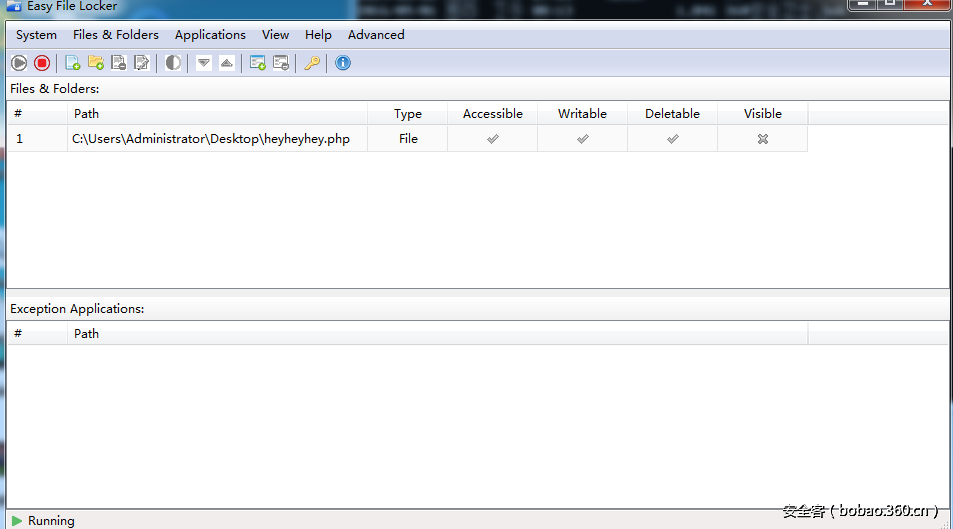This screenshot has height=529, width=953.
Task: Open the System menu
Action: (36, 35)
